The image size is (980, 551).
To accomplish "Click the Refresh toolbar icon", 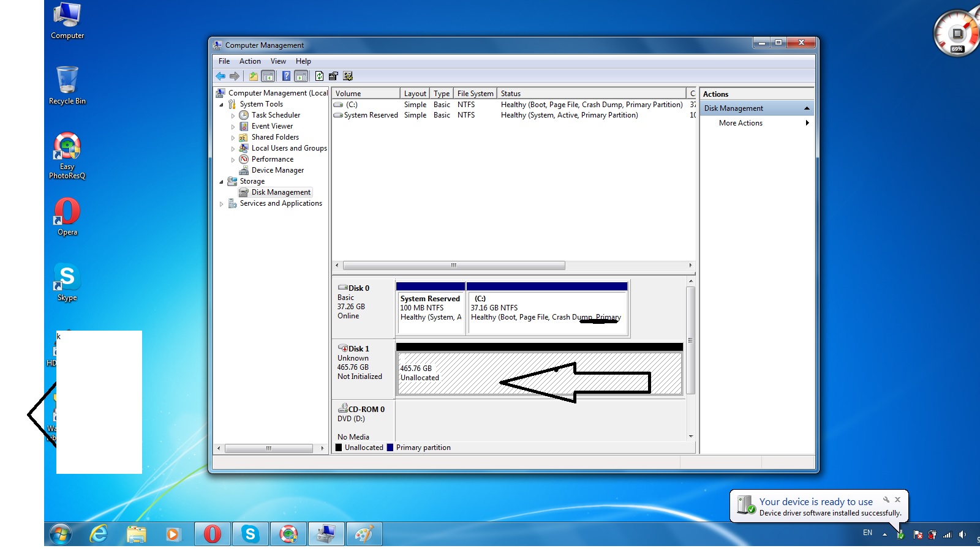I will pos(319,76).
